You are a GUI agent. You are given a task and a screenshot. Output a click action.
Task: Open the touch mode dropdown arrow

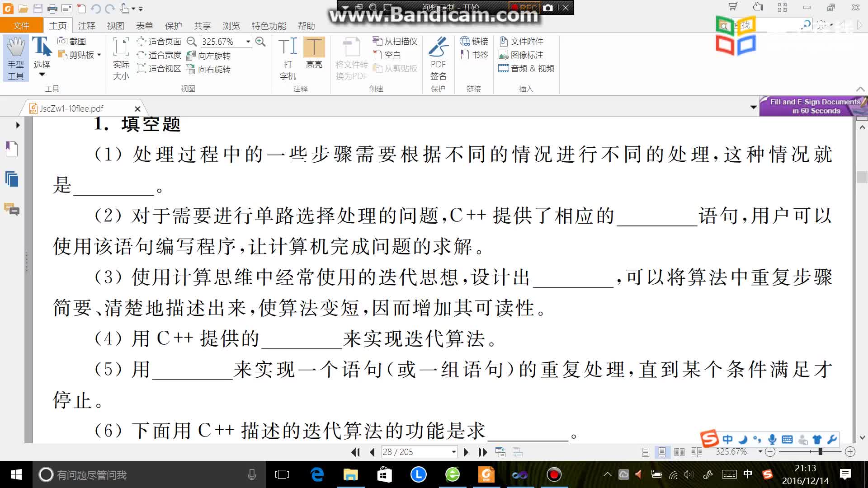133,9
